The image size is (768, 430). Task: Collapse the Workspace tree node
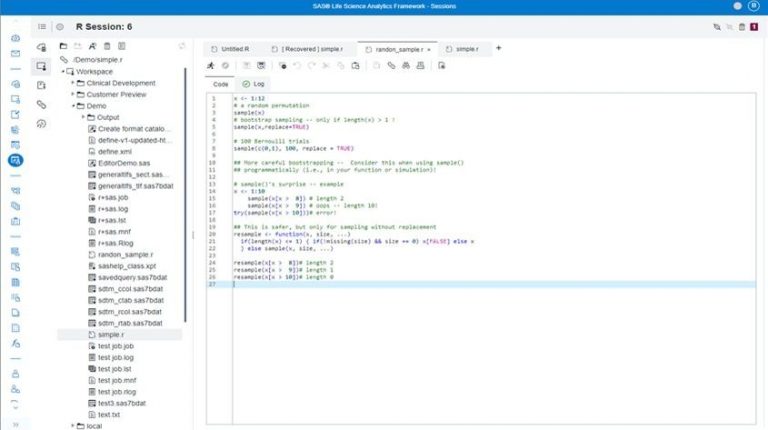point(63,72)
